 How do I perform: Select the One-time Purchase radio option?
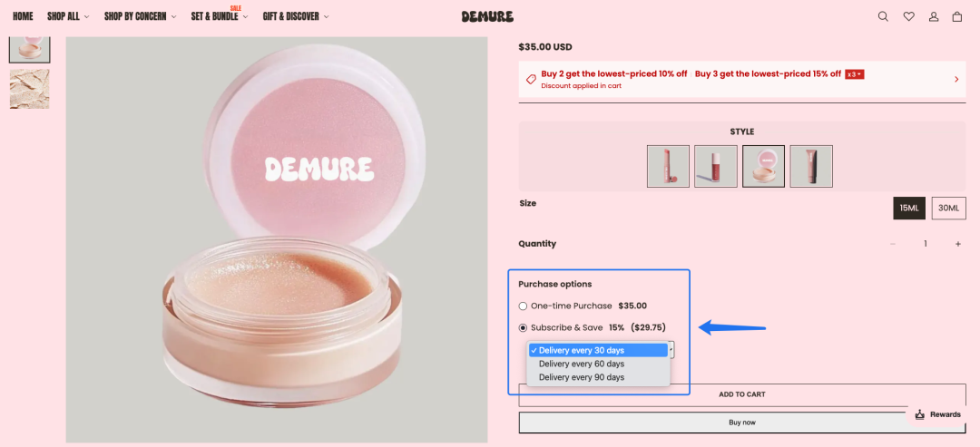523,306
